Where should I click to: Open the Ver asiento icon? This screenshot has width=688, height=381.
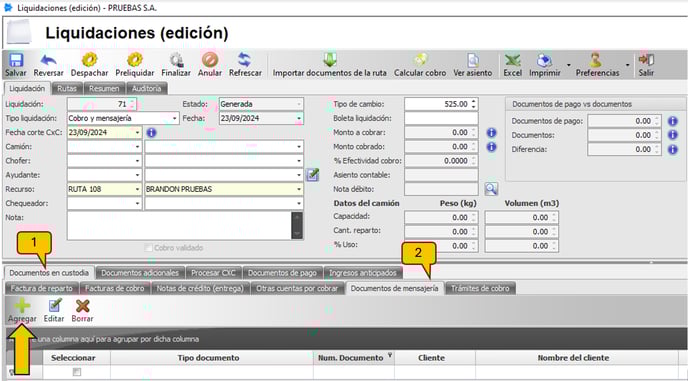click(473, 60)
